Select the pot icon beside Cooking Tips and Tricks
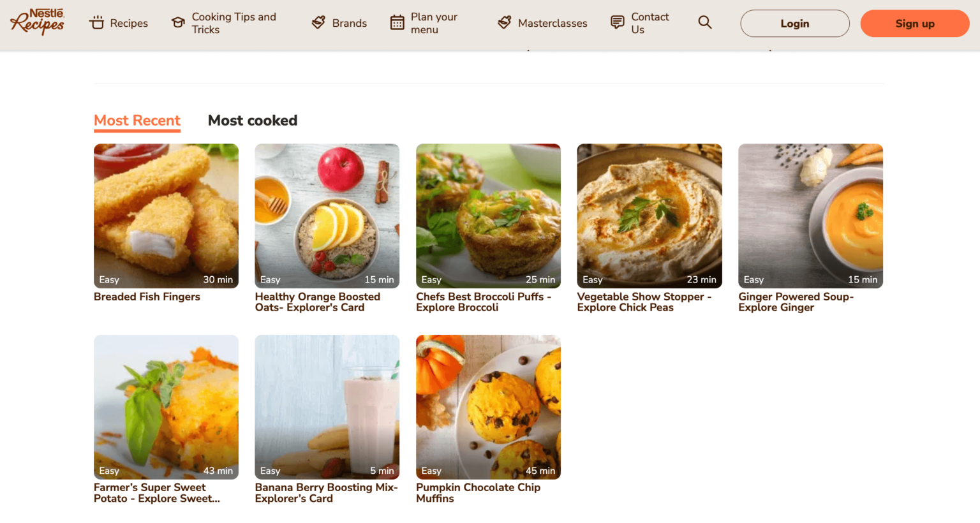Viewport: 980px width, 523px height. 177,22
